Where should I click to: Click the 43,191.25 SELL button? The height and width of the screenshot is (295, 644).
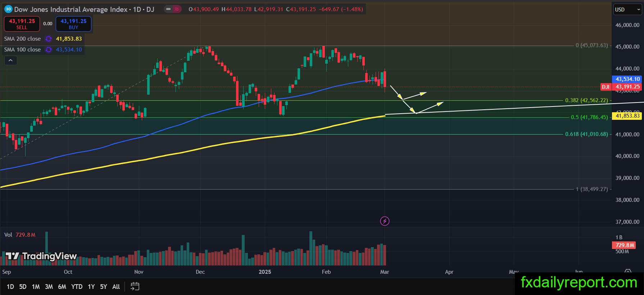click(x=22, y=24)
